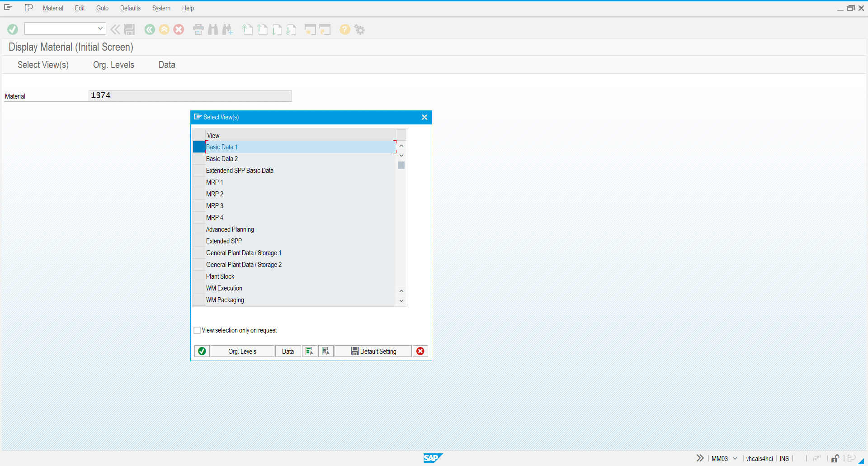The image size is (868, 466).
Task: Open the System menu
Action: click(x=161, y=8)
